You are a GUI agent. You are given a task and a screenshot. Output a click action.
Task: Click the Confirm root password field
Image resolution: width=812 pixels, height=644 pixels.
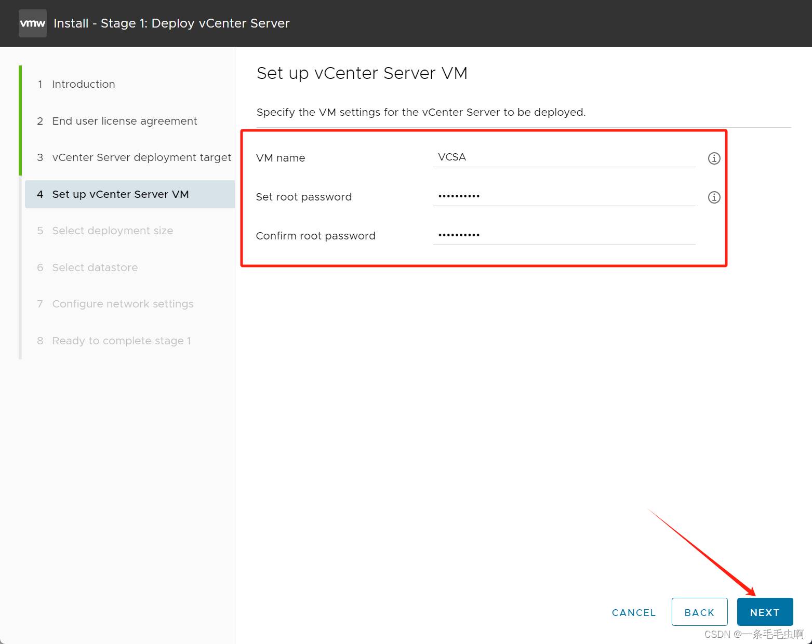click(564, 235)
